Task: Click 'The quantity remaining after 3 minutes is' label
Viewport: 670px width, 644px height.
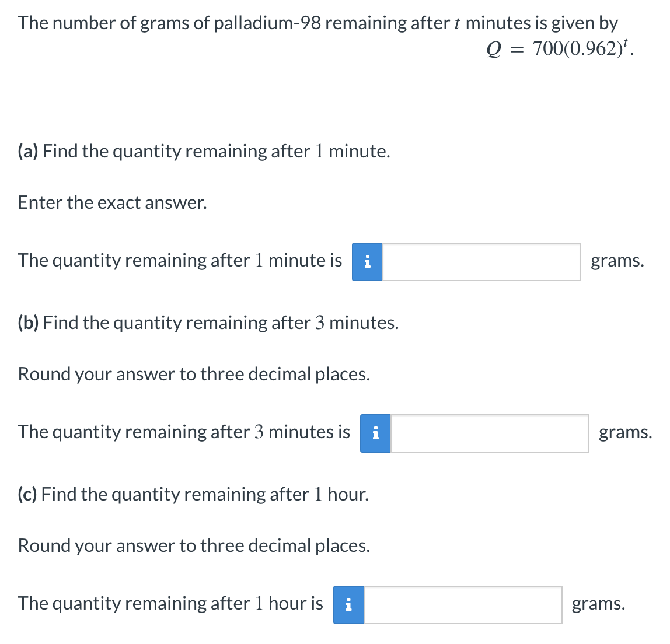Action: 184,432
